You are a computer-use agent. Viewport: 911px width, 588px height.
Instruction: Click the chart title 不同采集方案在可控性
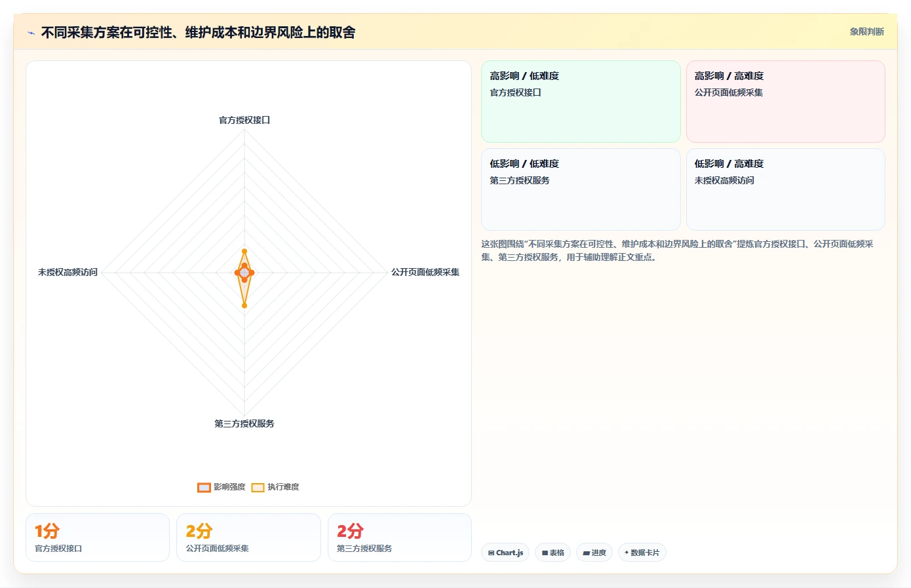198,32
